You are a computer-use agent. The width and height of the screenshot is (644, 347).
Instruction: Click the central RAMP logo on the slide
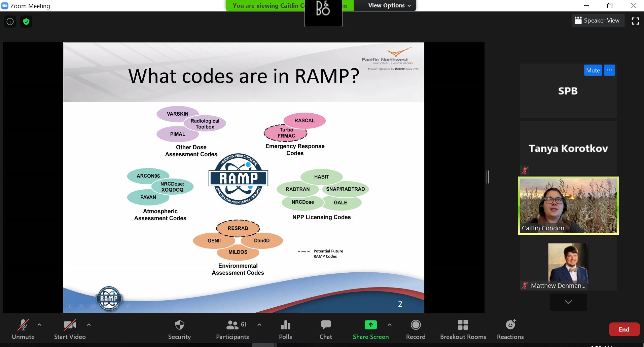[238, 179]
